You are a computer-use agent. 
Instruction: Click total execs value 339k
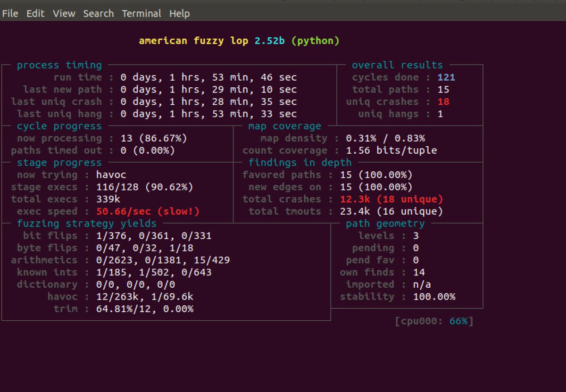pos(108,200)
